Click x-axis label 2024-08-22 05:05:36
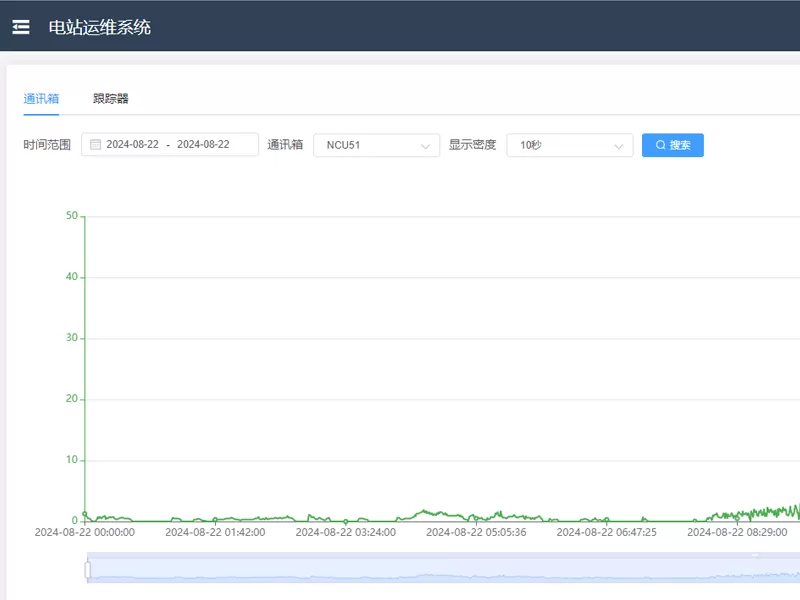Image resolution: width=800 pixels, height=600 pixels. tap(476, 533)
